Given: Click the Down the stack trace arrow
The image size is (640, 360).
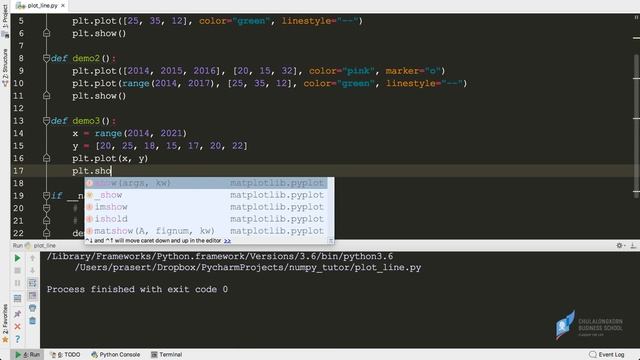Looking at the screenshot, I should point(33,270).
